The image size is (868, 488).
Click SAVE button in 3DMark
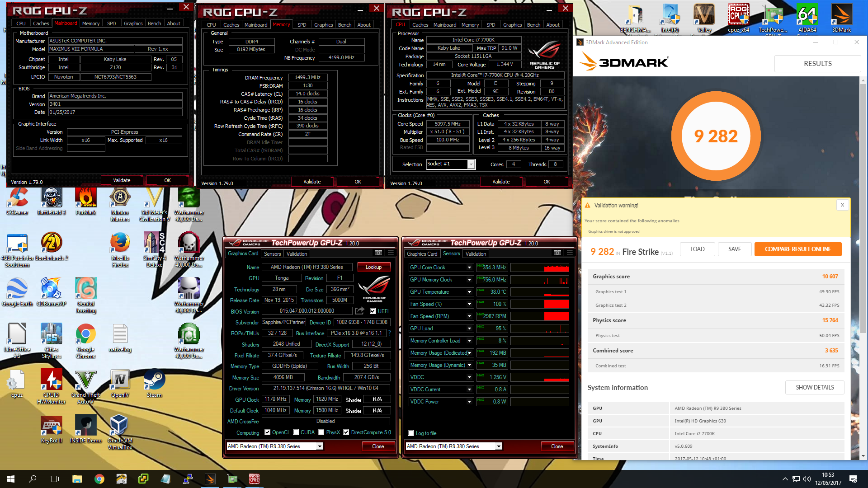coord(735,249)
